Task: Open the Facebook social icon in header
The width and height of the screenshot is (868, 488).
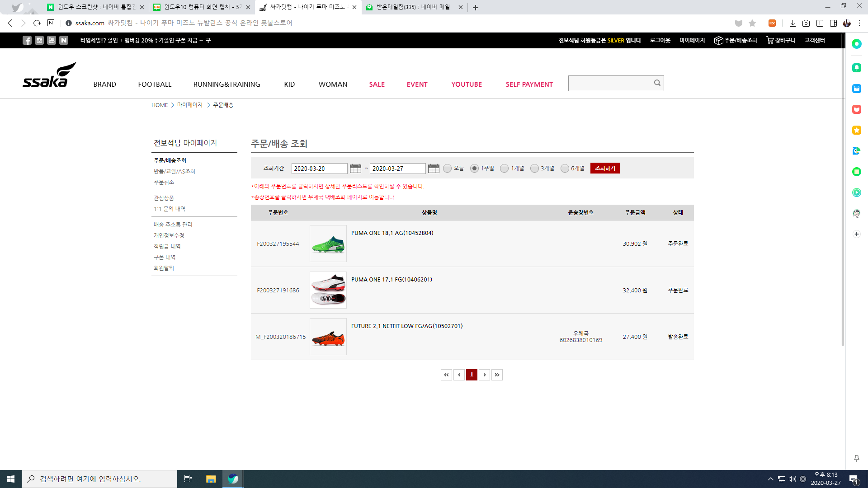Action: tap(27, 40)
